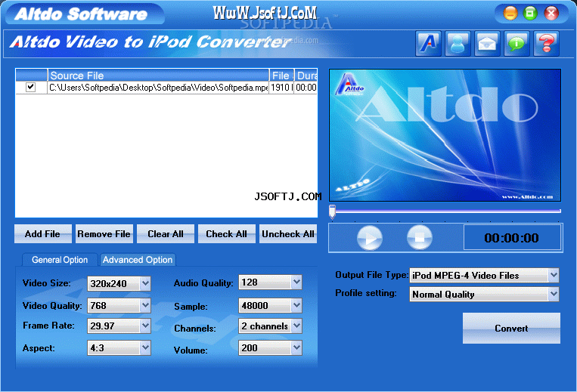
Task: Click the Remove File button
Action: point(104,234)
